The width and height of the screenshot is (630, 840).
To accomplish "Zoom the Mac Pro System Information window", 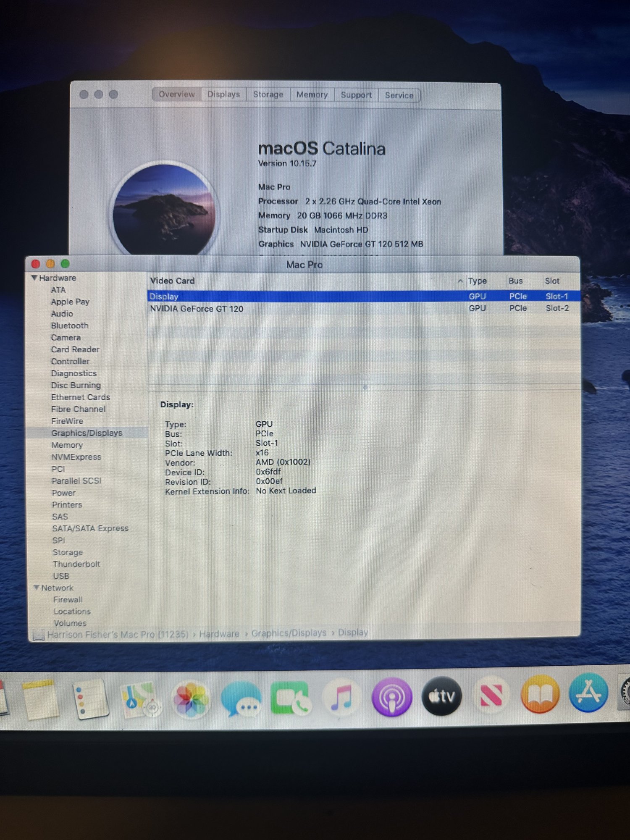I will pyautogui.click(x=65, y=264).
